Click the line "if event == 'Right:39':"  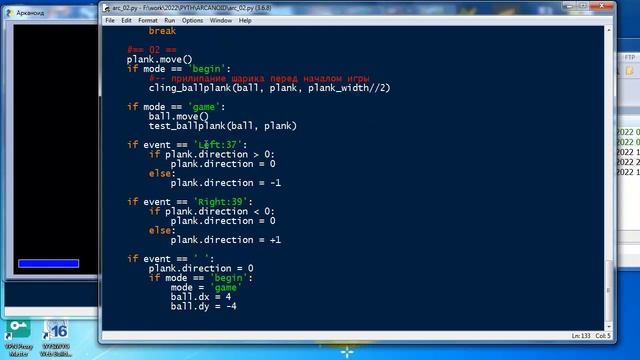click(190, 202)
